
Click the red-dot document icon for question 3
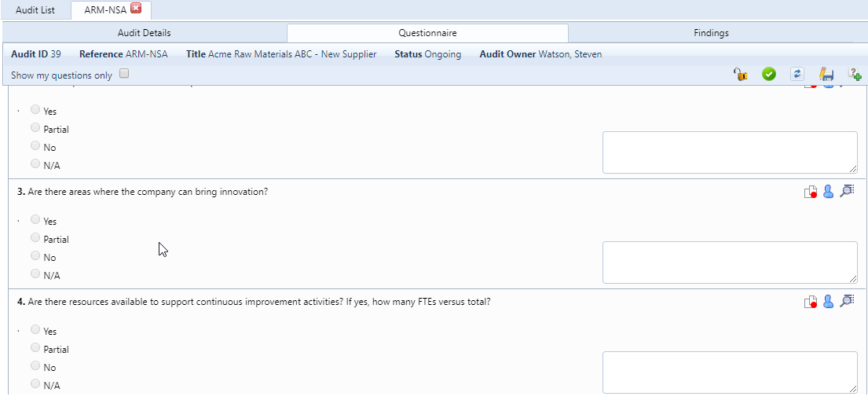(x=811, y=192)
